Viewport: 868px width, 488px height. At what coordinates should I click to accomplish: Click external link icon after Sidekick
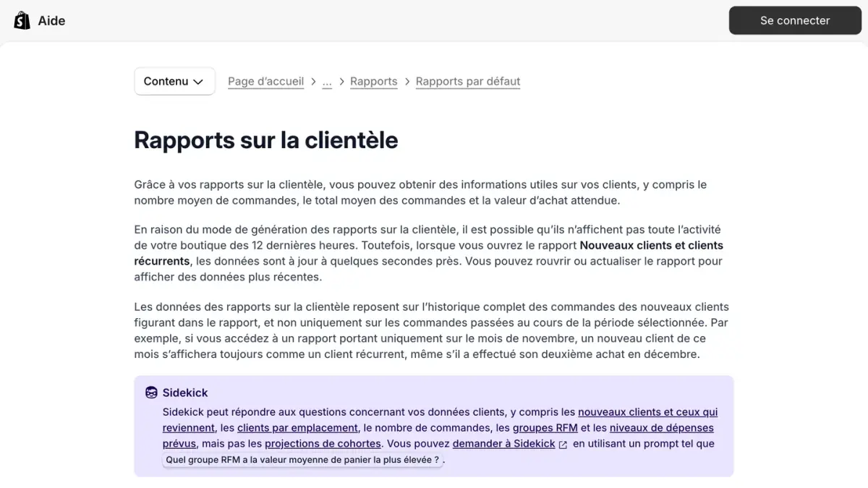coord(563,445)
